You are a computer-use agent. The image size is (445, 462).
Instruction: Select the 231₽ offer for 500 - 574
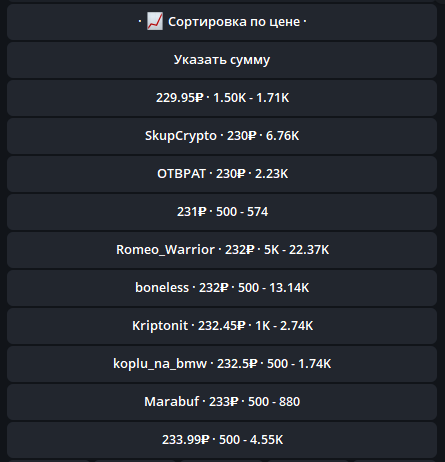point(222,212)
